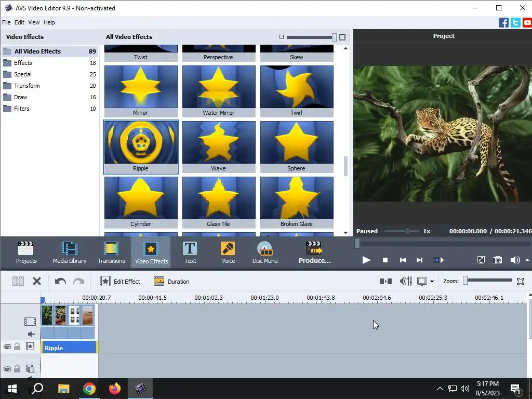Viewport: 532px width, 399px height.
Task: Mute the preview volume speaker icon
Action: coord(515,260)
